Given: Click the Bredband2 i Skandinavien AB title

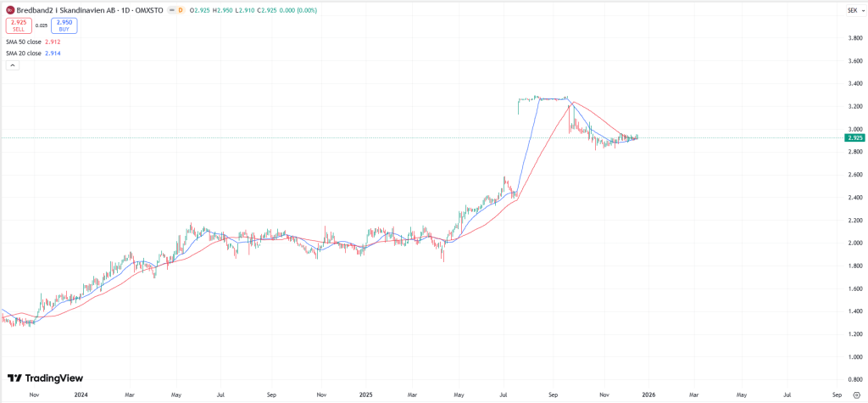Looking at the screenshot, I should [66, 9].
